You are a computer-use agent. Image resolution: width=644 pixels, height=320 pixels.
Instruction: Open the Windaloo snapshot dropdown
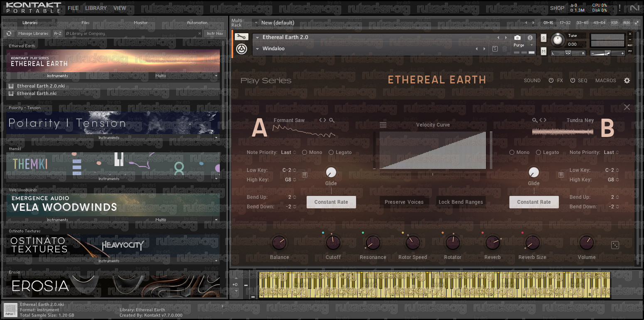tap(257, 49)
